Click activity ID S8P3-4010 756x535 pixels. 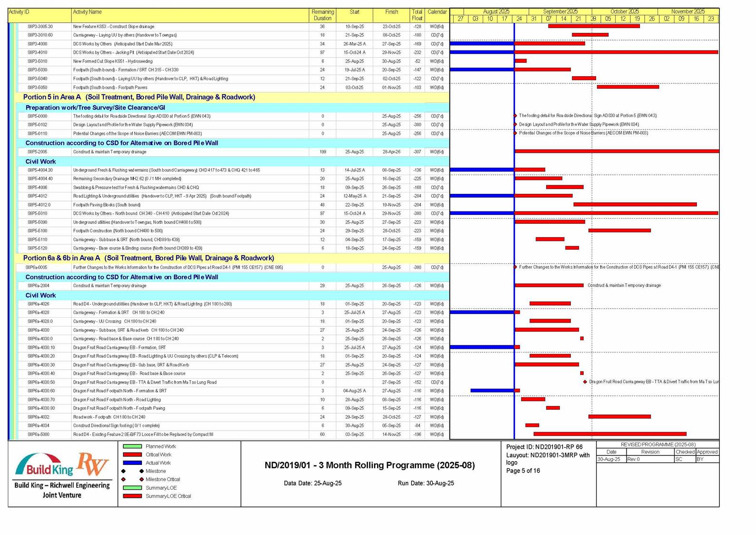click(x=37, y=52)
